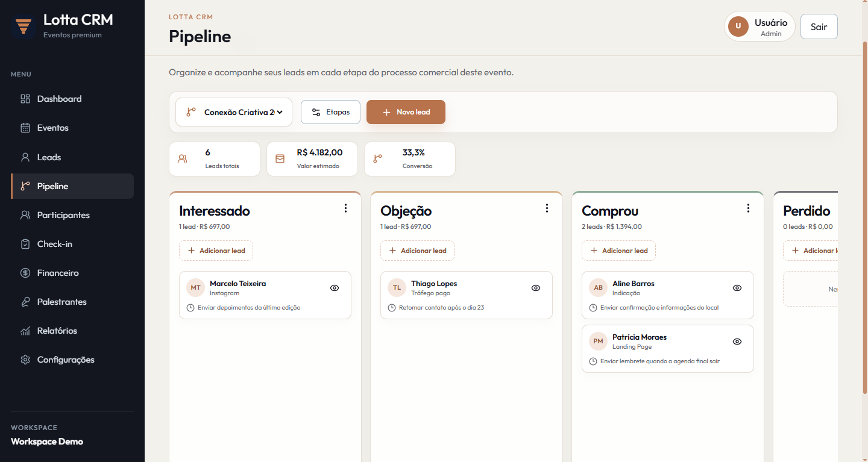The width and height of the screenshot is (868, 462).
Task: Click the Lotta CRM funnel logo icon
Action: point(24,26)
